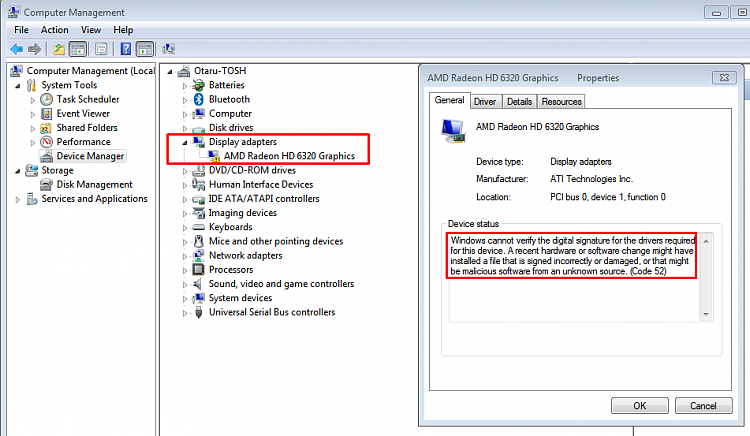
Task: Click the Forward arrow toolbar icon
Action: (x=34, y=49)
